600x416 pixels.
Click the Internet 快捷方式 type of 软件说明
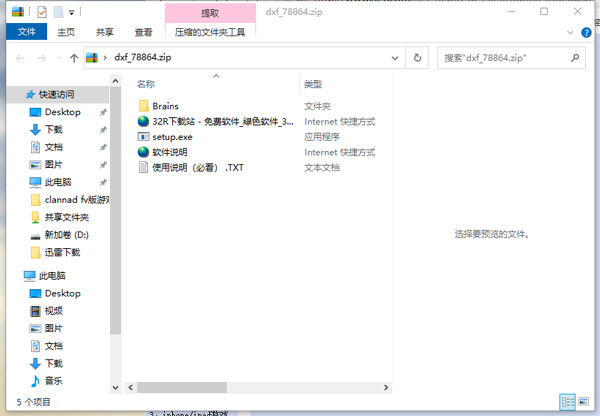pyautogui.click(x=340, y=152)
